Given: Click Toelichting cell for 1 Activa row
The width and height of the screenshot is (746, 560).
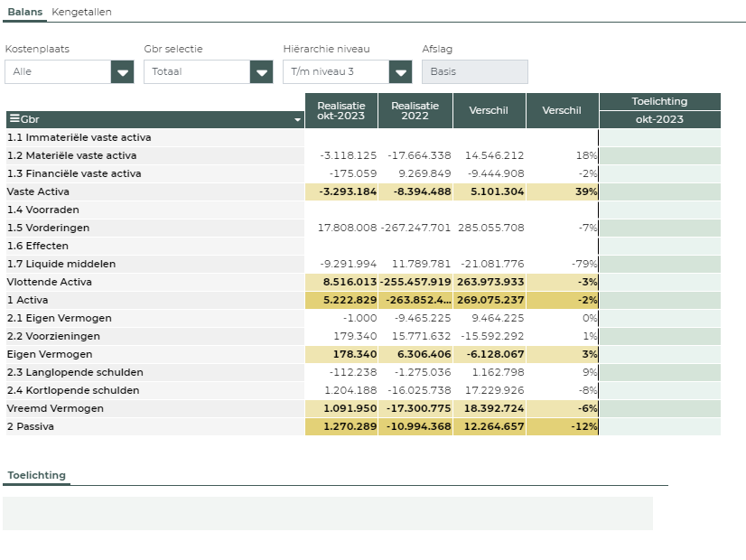Looking at the screenshot, I should 659,300.
